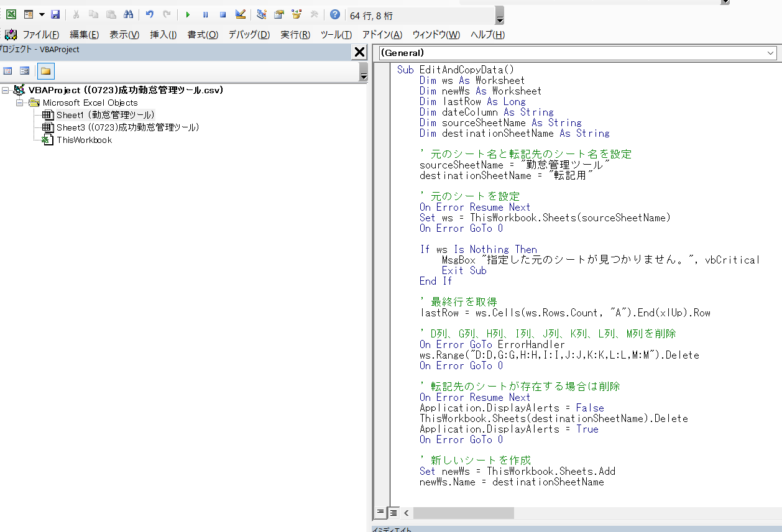Image resolution: width=782 pixels, height=532 pixels.
Task: Open the 編集(E) menu
Action: (85, 35)
